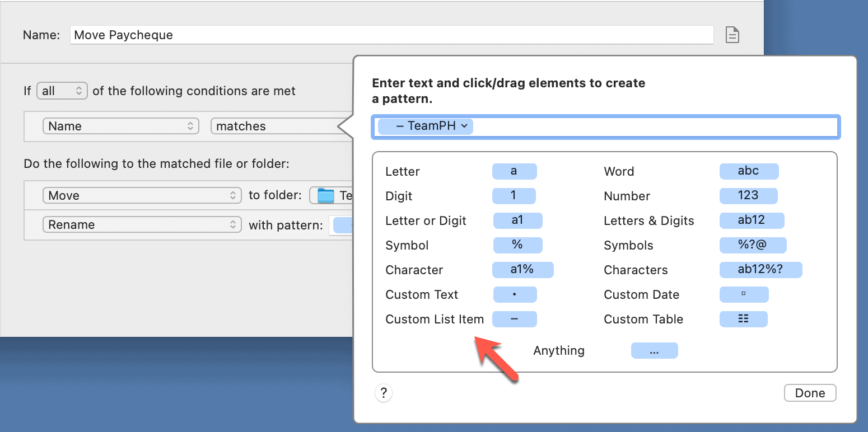This screenshot has height=432, width=868.
Task: Click the rule notes document icon
Action: coord(732,35)
